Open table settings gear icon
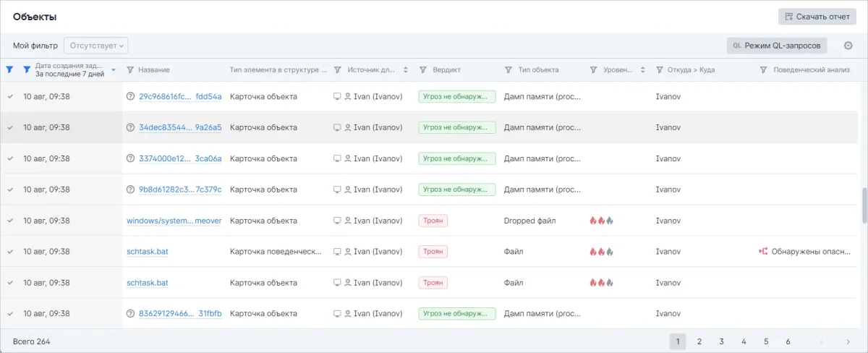The image size is (868, 353). coord(848,46)
